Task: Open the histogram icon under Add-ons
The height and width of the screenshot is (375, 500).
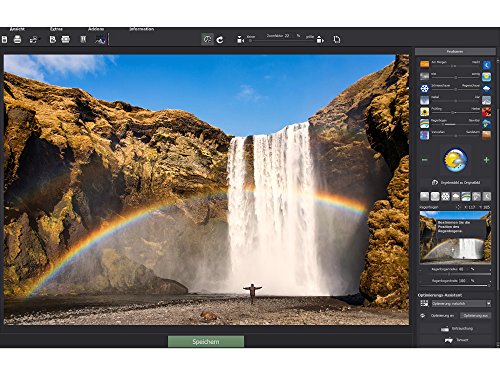Action: tap(100, 40)
